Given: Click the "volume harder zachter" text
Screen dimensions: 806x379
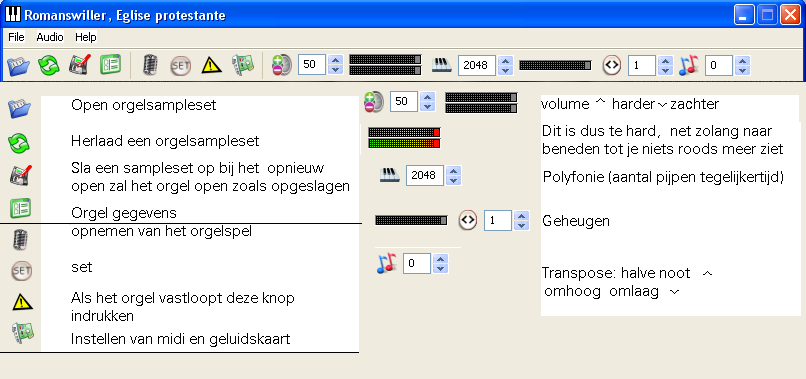Looking at the screenshot, I should 630,104.
